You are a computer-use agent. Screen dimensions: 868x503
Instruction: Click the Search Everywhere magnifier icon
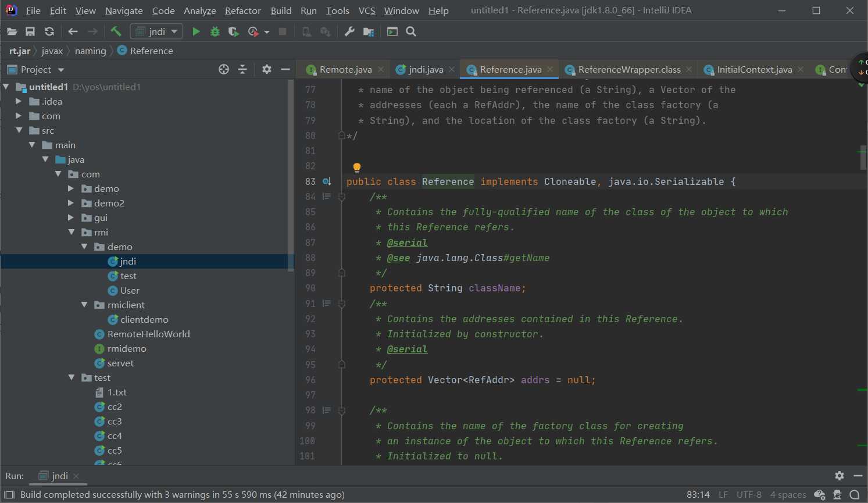411,31
